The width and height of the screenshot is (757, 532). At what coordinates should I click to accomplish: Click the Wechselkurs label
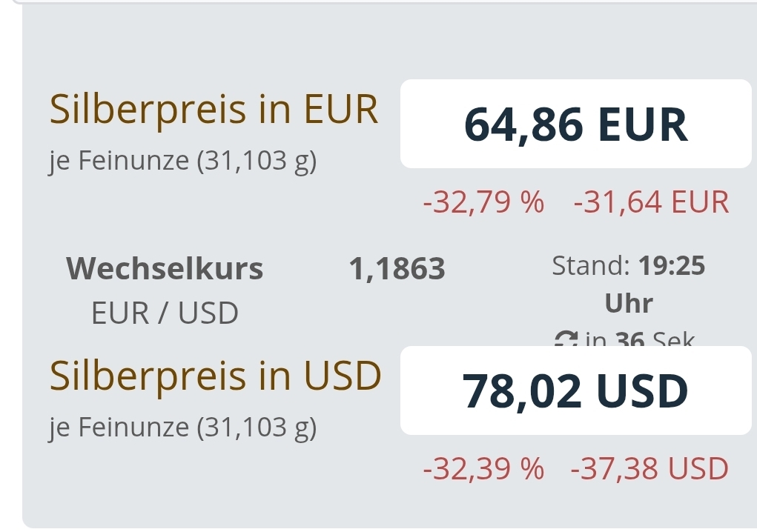point(165,268)
